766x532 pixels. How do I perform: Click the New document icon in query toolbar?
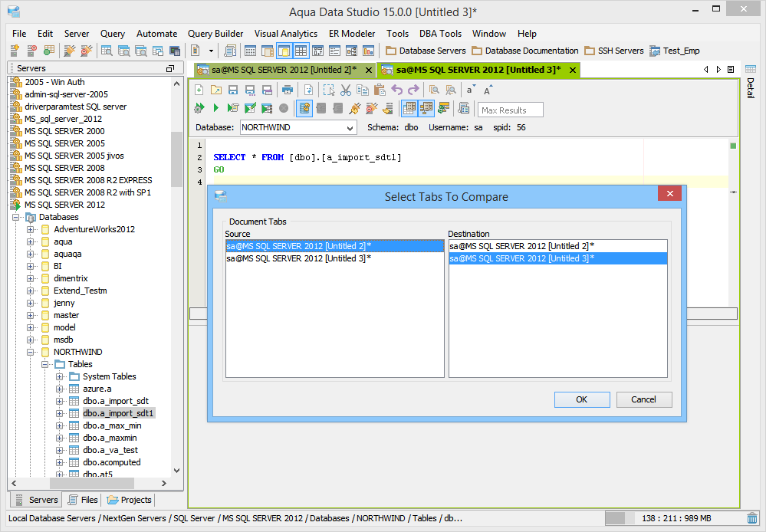199,90
